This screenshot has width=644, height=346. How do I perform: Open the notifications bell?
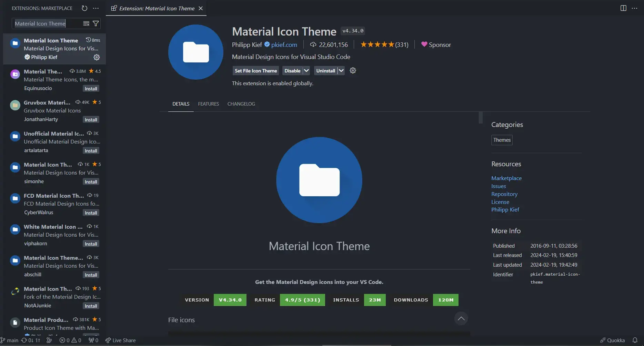coord(635,340)
